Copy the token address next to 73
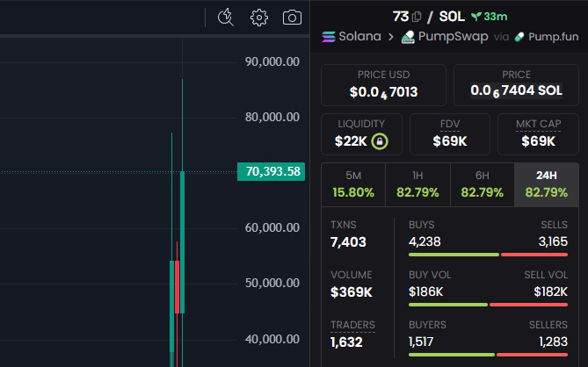Screen dimensions: 588x367 pyautogui.click(x=417, y=17)
